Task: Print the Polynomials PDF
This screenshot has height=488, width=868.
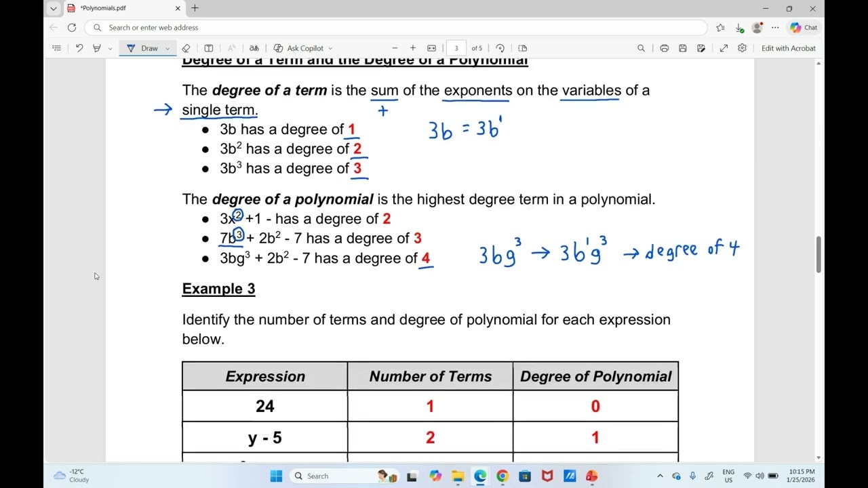Action: [664, 48]
